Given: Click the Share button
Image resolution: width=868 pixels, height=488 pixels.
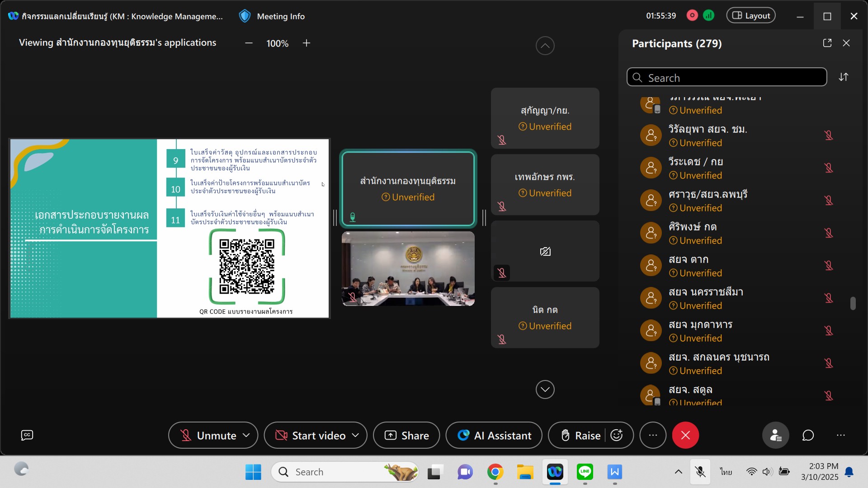Looking at the screenshot, I should coord(406,435).
